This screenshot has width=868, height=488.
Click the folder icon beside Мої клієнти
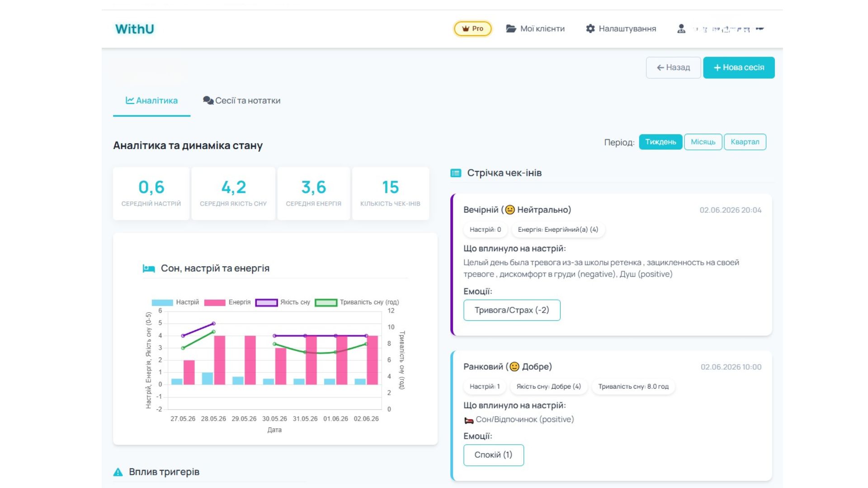click(x=511, y=28)
